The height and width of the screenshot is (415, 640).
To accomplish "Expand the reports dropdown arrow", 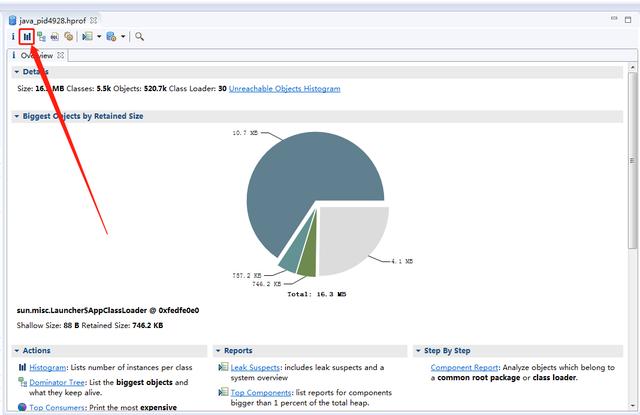I will click(99, 37).
